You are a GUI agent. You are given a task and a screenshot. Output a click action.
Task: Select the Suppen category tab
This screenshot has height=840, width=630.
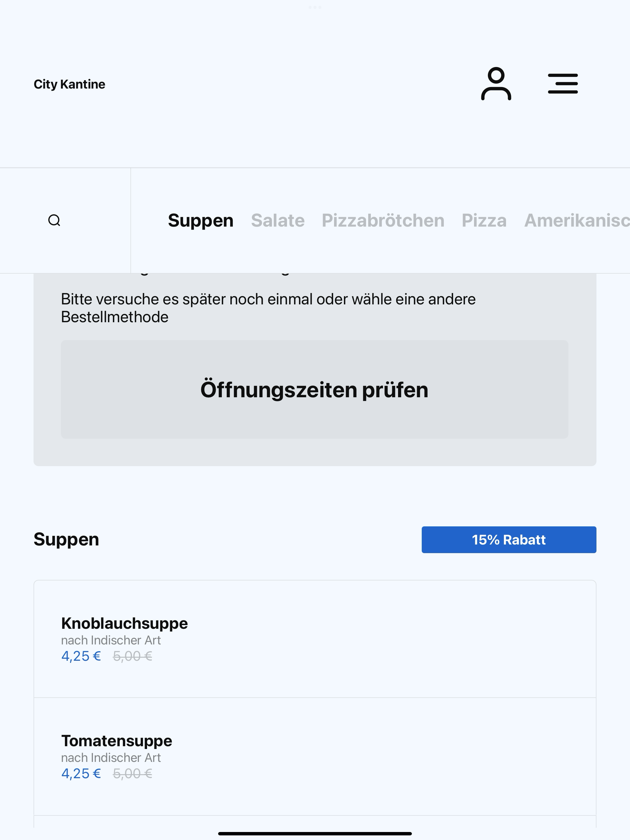pos(201,220)
